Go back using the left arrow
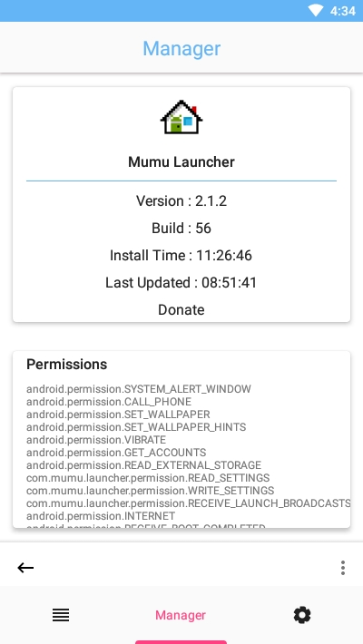The image size is (363, 644). click(x=25, y=568)
